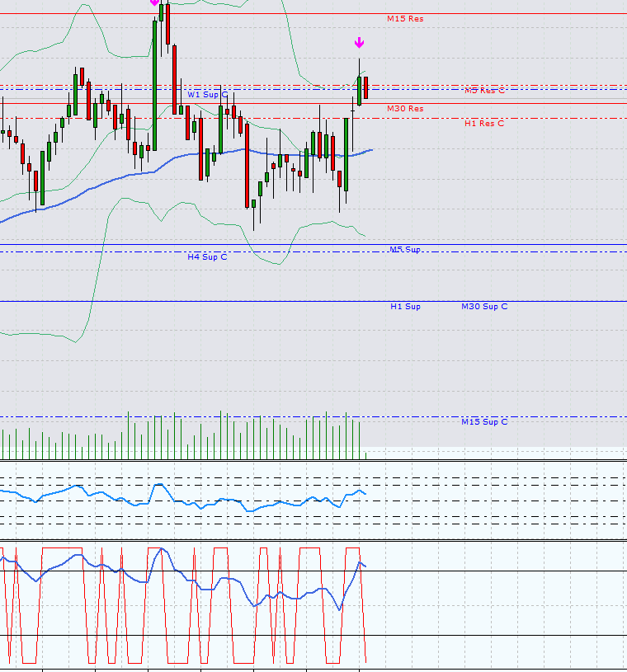
Task: Click the last red candlestick on the chart
Action: [365, 87]
